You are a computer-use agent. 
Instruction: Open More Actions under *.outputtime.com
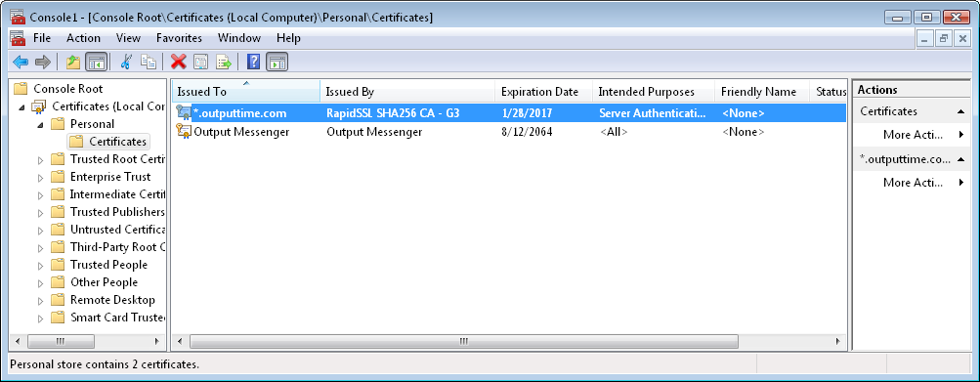(913, 183)
